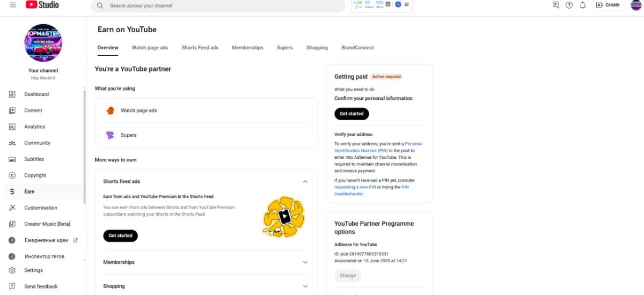The height and width of the screenshot is (295, 644).
Task: Click the Settings gear icon
Action: (12, 270)
